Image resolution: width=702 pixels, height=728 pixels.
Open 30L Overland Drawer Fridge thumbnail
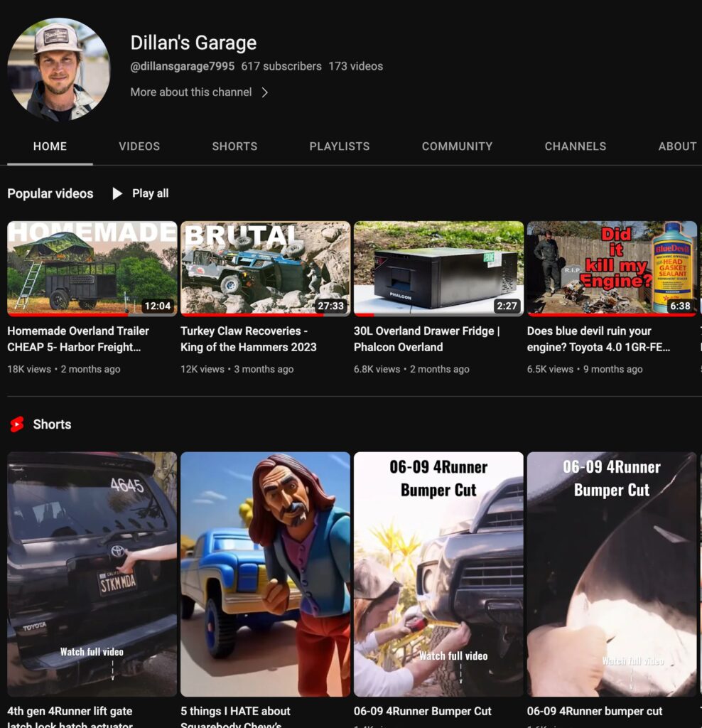pos(438,269)
